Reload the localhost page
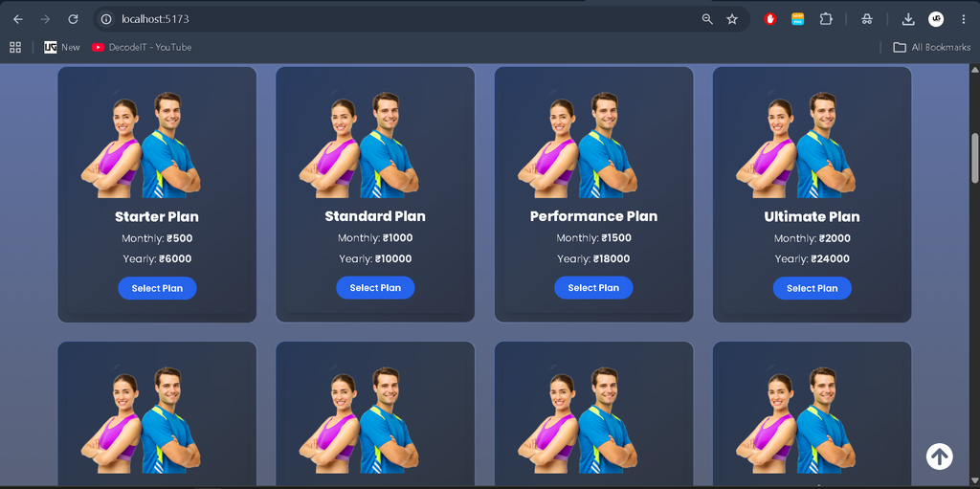Viewport: 980px width, 489px height. click(x=73, y=19)
